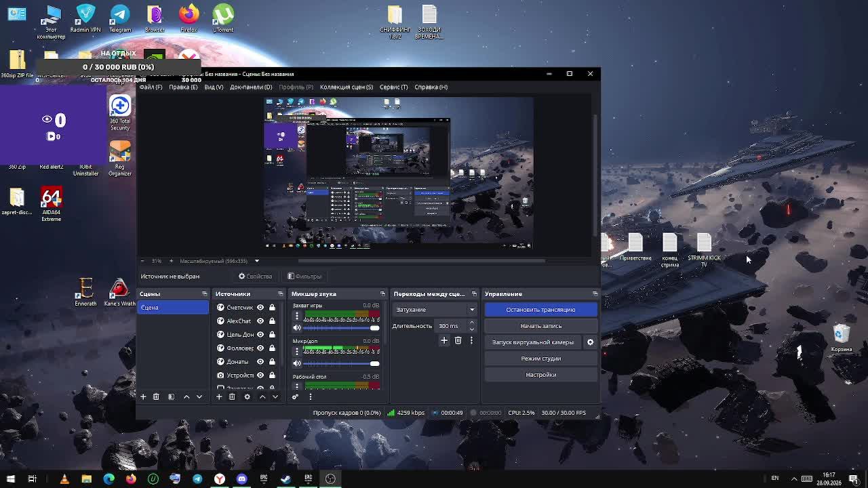Select the Сцена scene item
The image size is (868, 488).
click(173, 308)
